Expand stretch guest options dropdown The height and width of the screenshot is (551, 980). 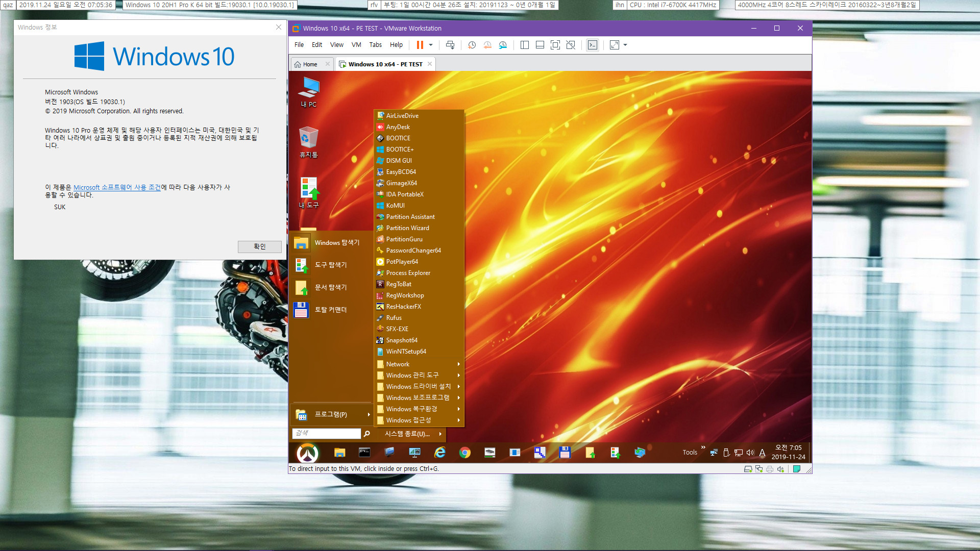(625, 45)
